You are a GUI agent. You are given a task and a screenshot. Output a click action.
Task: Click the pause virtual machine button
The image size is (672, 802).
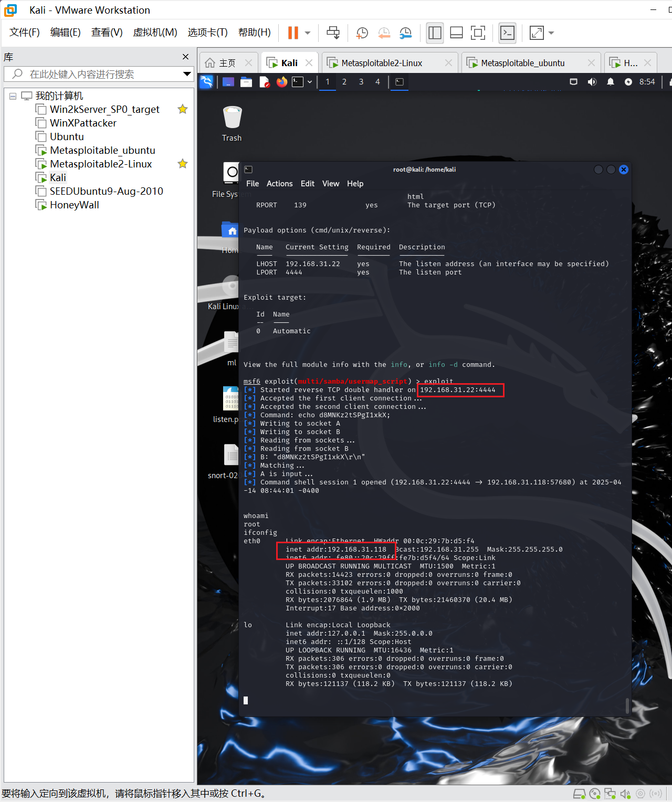293,33
